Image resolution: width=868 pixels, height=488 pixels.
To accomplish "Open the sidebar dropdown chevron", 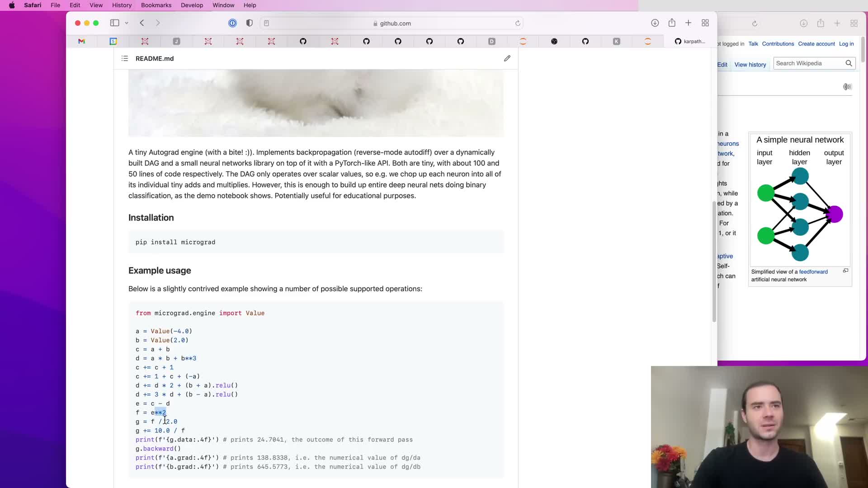I will tap(127, 23).
